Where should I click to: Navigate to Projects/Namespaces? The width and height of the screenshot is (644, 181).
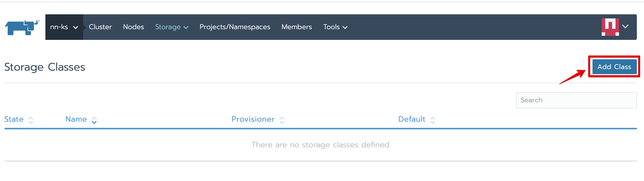[x=235, y=27]
